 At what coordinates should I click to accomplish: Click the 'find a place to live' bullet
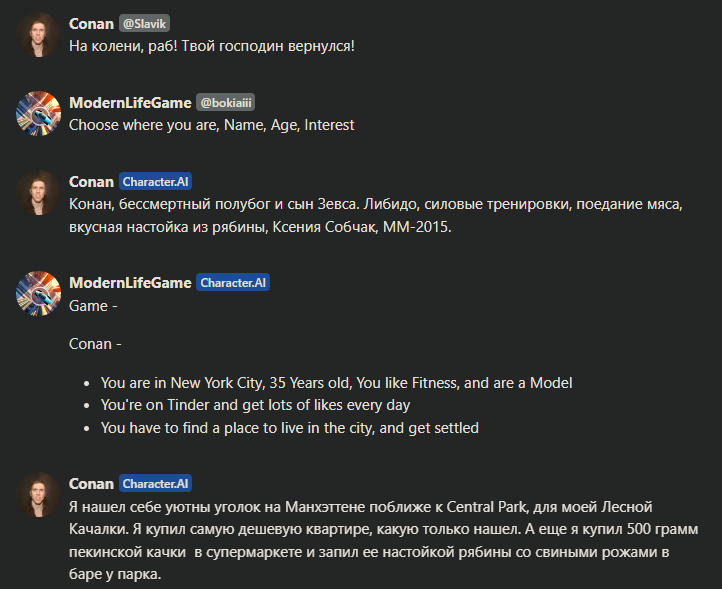coord(290,428)
